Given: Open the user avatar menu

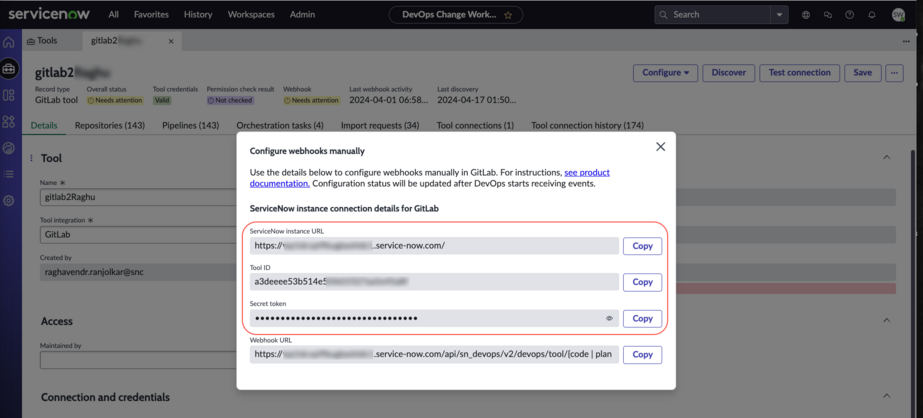Looking at the screenshot, I should [898, 15].
